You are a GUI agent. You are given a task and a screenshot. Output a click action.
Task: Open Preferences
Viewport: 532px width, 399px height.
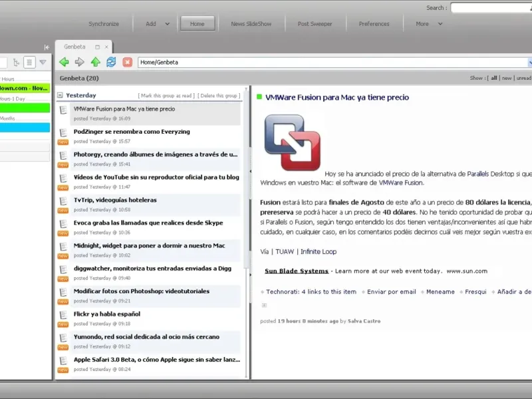click(x=374, y=24)
